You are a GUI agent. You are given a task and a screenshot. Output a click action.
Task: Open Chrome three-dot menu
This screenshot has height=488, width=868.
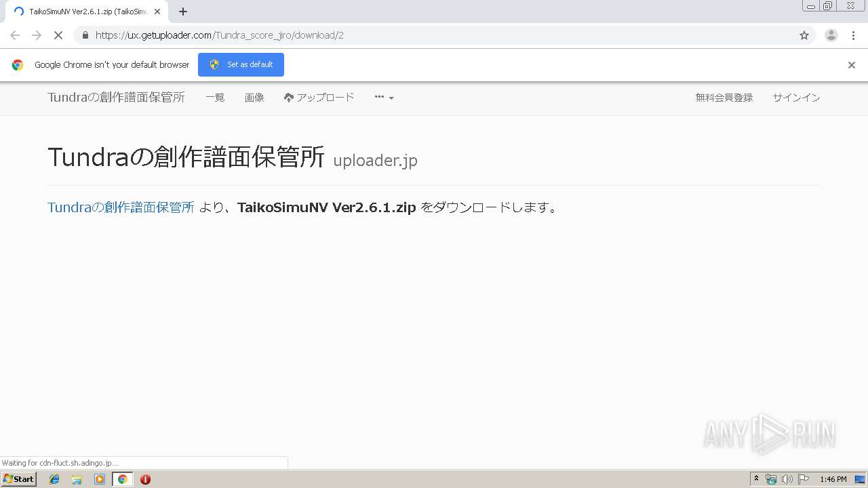pos(853,35)
